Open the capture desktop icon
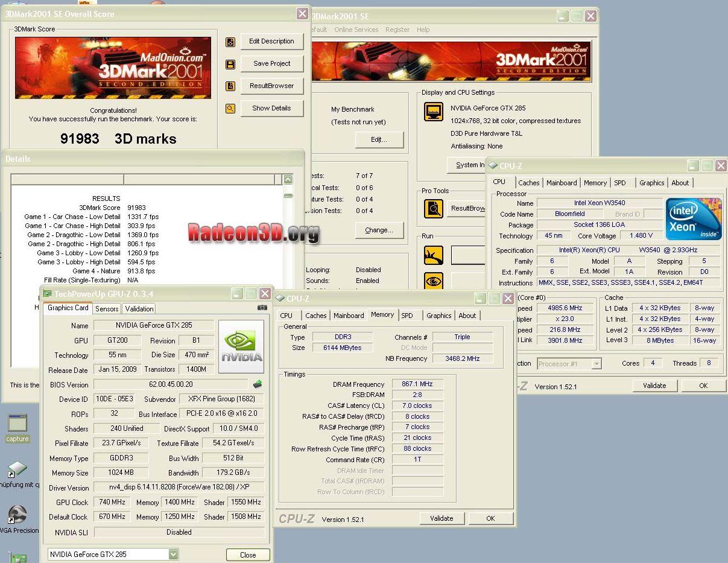Image resolution: width=728 pixels, height=563 pixels. tap(17, 428)
